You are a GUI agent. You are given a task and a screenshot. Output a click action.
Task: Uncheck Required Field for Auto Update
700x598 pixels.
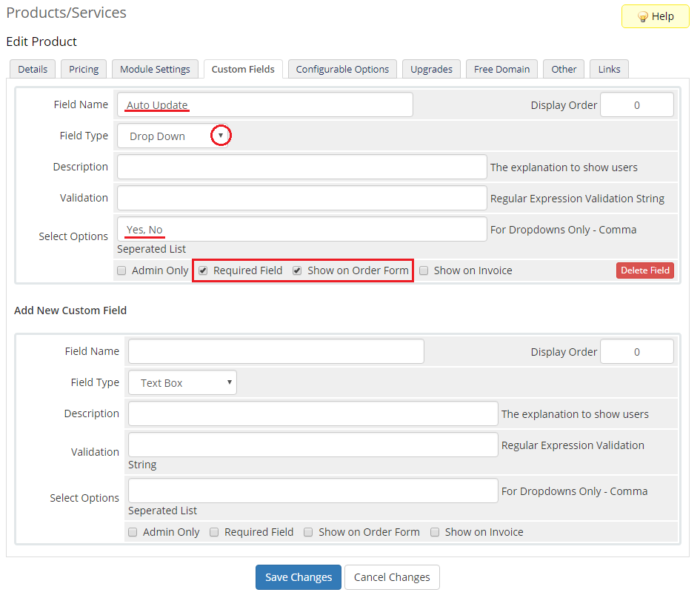[x=203, y=270]
